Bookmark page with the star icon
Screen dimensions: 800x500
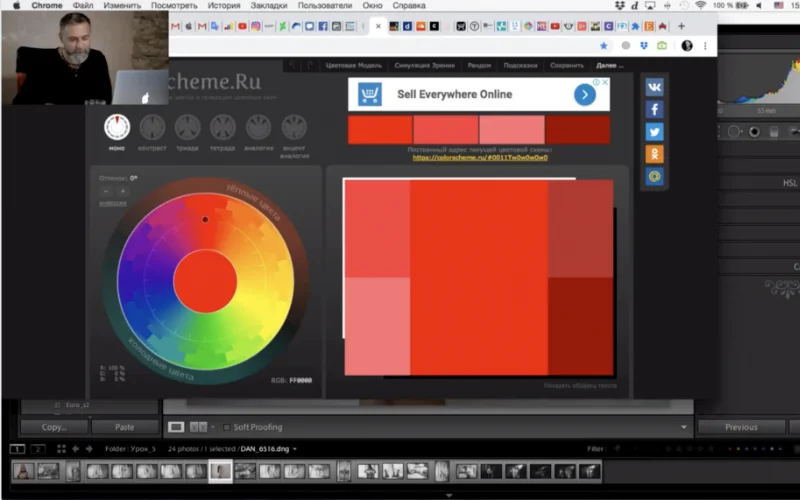pos(603,46)
